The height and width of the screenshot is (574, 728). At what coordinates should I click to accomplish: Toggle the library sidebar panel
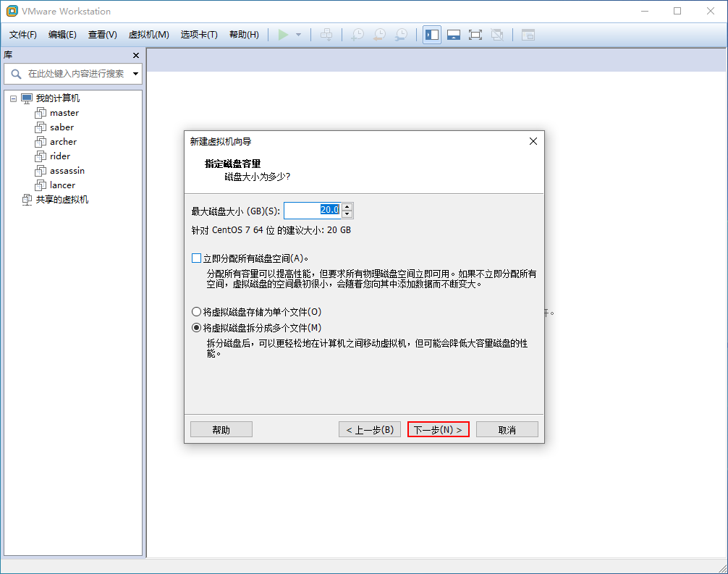[431, 34]
